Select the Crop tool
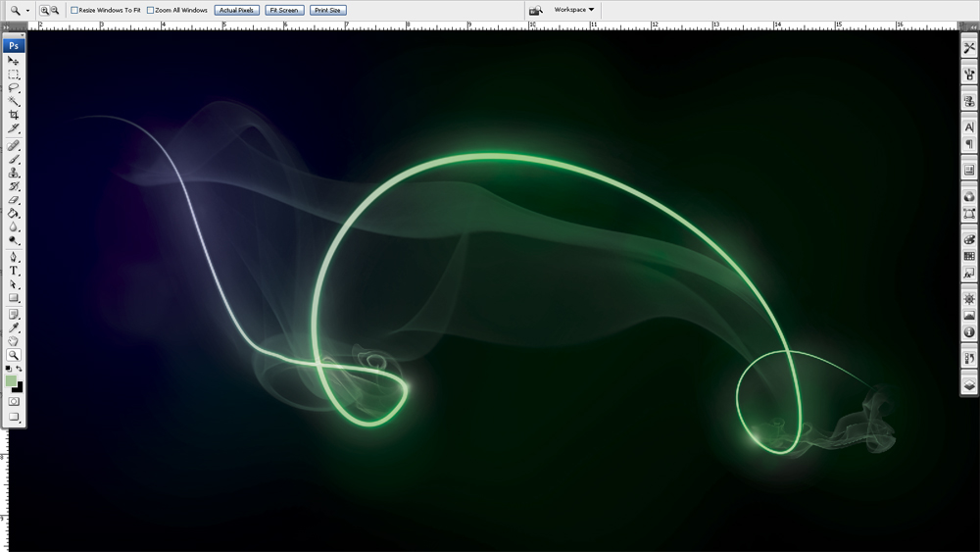Screen dimensions: 980x552 point(13,115)
